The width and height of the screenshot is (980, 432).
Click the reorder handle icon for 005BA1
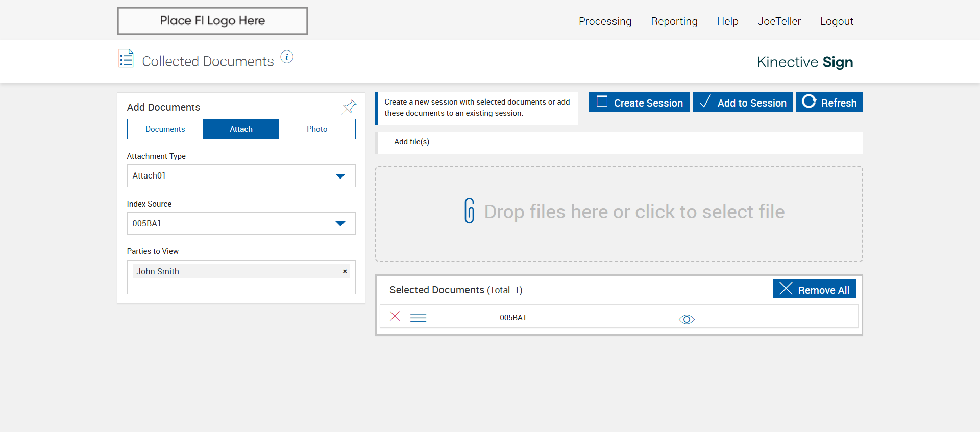tap(418, 318)
